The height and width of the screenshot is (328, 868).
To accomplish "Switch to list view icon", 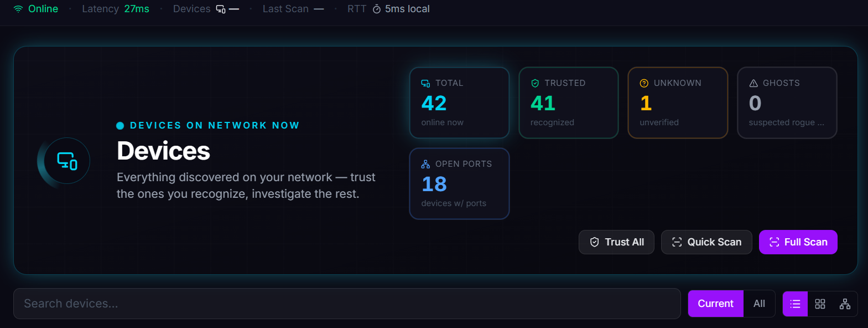I will (796, 304).
